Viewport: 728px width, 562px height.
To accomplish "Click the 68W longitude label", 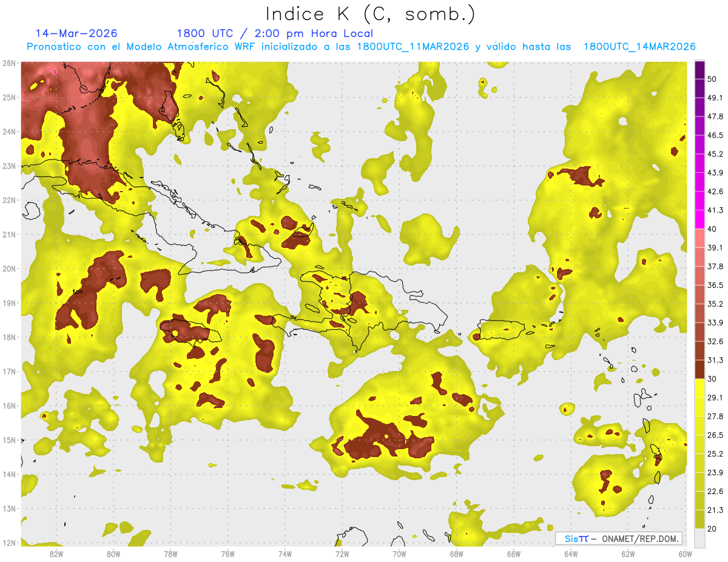I will click(457, 554).
